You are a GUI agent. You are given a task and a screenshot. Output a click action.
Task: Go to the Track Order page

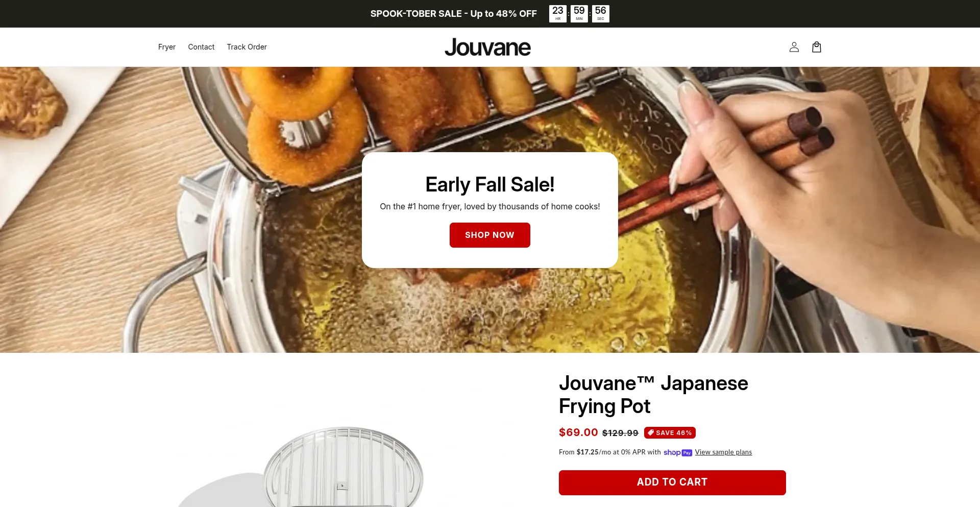247,47
